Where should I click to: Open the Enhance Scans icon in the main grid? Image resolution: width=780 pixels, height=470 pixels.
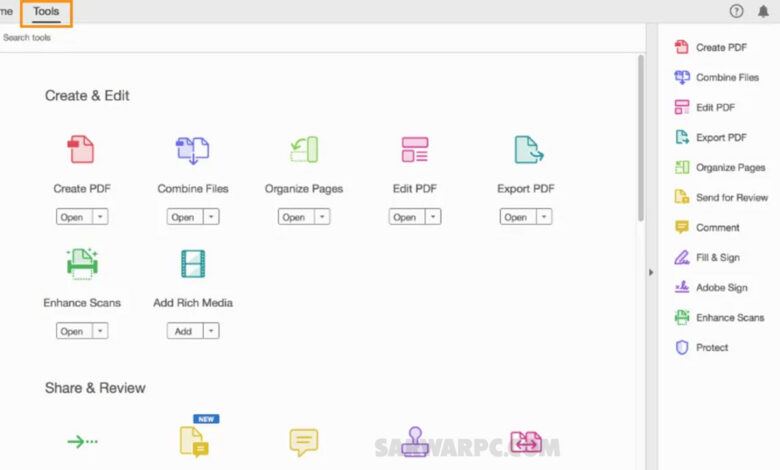[82, 263]
